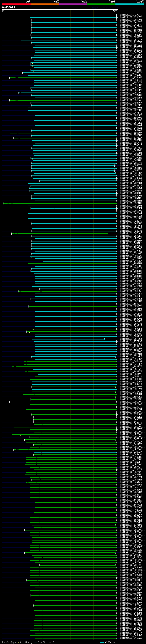This screenshot has height=644, width=146.
Task: Select hit label UniRef100_A9SDW7
Action: tap(131, 85)
